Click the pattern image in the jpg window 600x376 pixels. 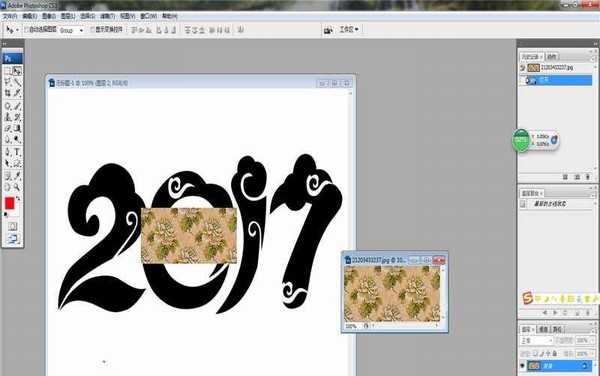[392, 294]
